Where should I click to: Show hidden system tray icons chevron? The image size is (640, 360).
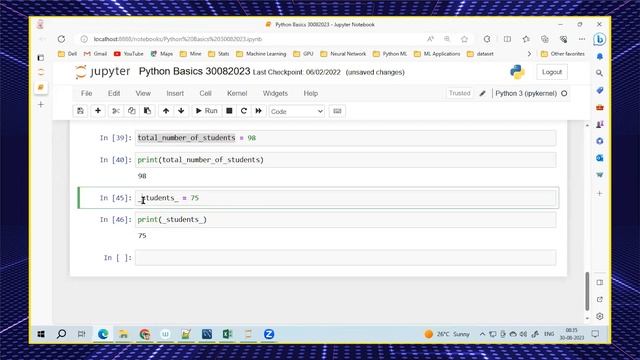[x=482, y=334]
